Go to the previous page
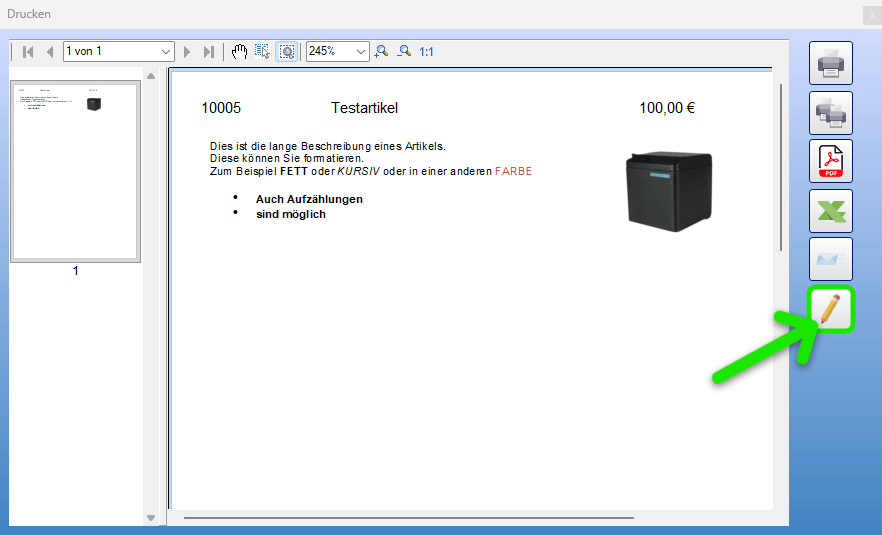 [x=49, y=51]
